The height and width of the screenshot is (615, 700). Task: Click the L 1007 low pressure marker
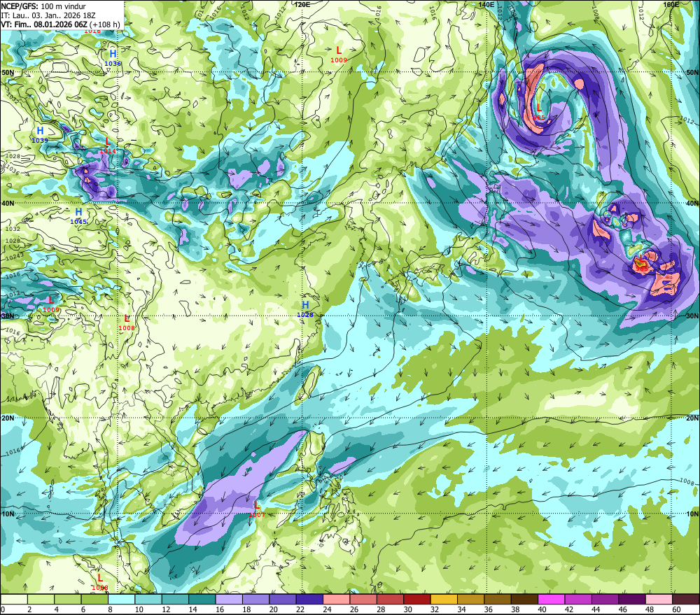(257, 509)
